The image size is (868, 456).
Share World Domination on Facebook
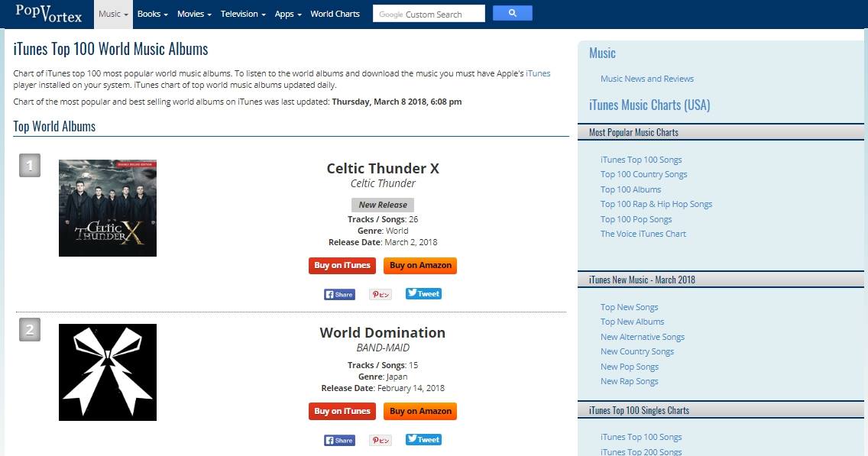pyautogui.click(x=339, y=441)
